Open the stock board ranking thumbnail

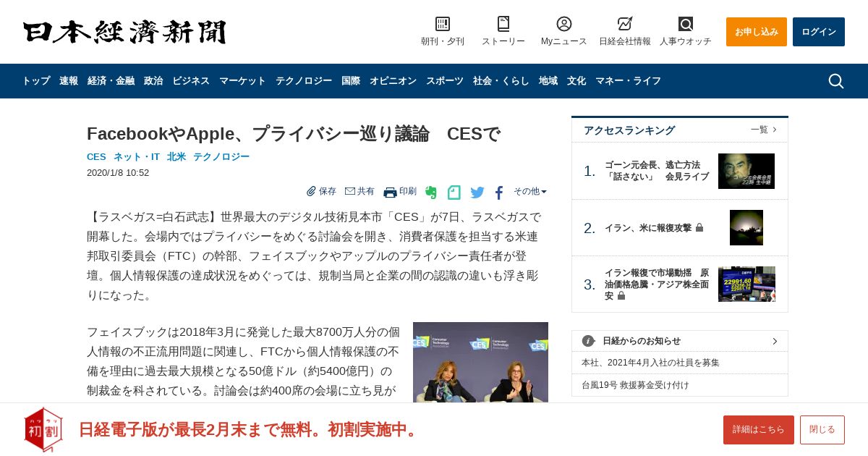click(x=746, y=284)
